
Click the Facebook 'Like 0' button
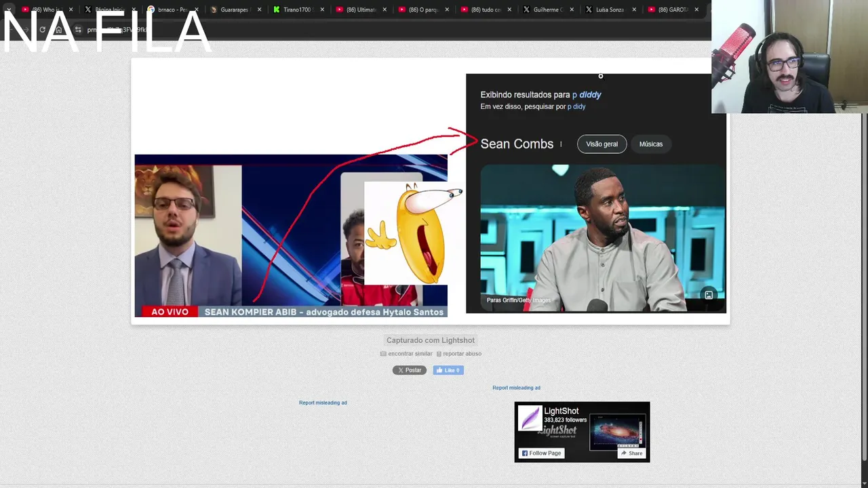pos(448,370)
